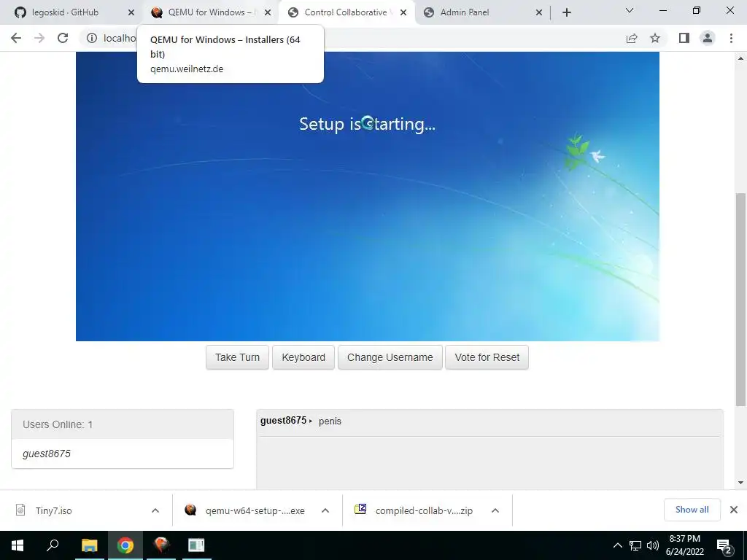Switch to the legoskid GitHub tab
Image resolution: width=747 pixels, height=560 pixels.
point(65,12)
